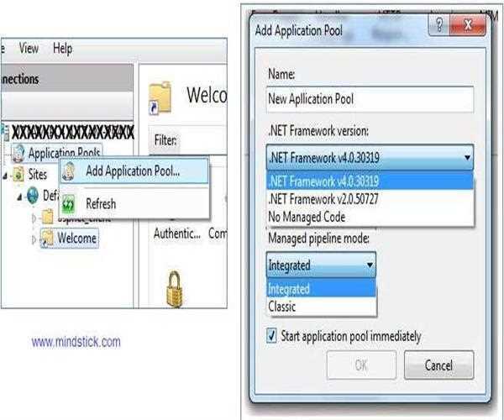Viewport: 504px width, 420px height.
Task: Collapse the Sites tree node arrow
Action: coord(5,176)
